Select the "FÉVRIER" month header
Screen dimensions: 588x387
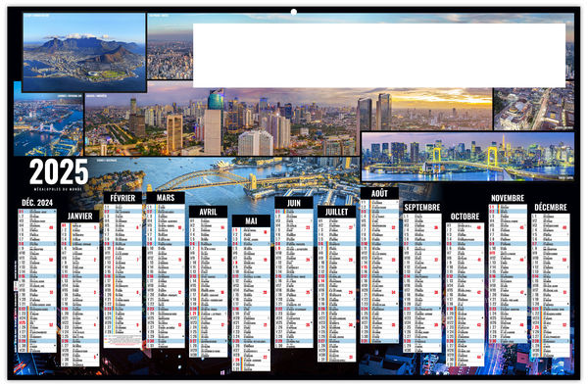[122, 198]
